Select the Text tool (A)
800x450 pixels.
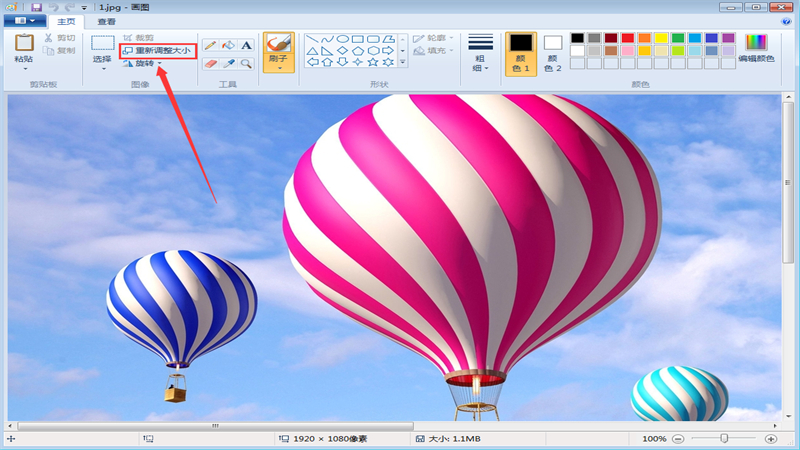click(x=246, y=46)
